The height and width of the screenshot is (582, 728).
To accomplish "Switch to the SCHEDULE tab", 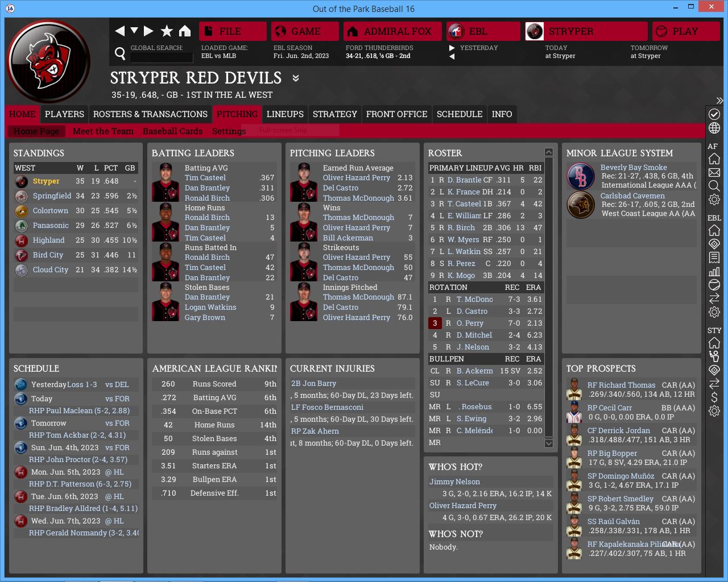I will (x=460, y=114).
